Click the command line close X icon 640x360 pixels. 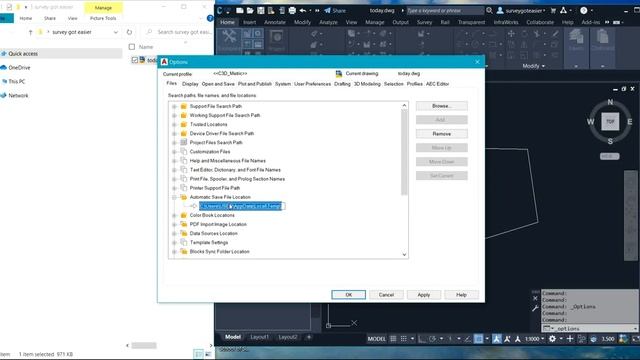535,298
